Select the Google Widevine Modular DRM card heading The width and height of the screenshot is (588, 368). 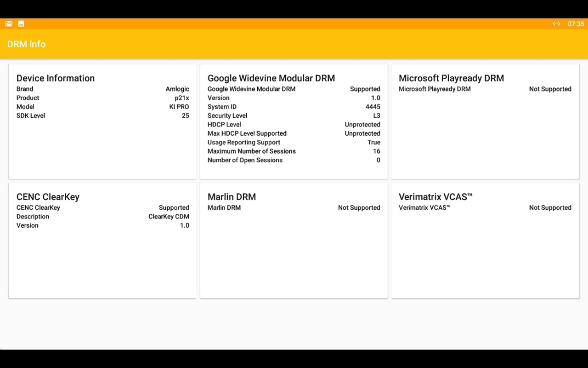pos(271,78)
